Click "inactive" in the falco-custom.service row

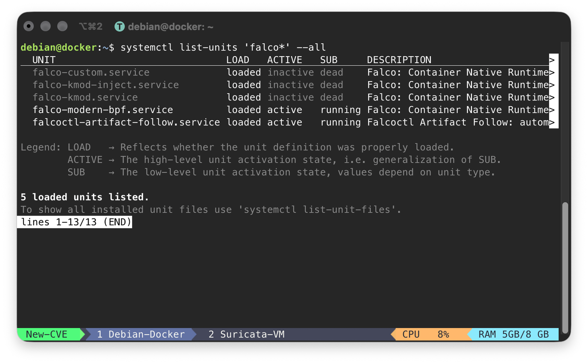click(x=291, y=72)
